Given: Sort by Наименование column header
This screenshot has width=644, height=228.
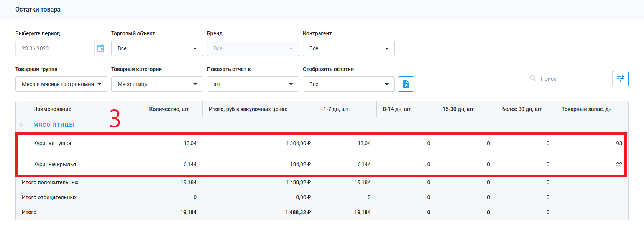Looking at the screenshot, I should coord(52,109).
